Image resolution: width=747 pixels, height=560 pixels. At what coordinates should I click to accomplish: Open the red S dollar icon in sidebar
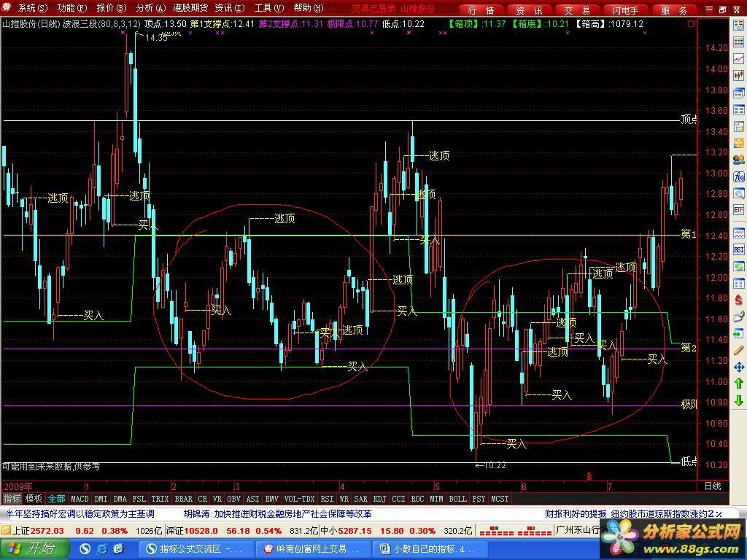tap(738, 300)
